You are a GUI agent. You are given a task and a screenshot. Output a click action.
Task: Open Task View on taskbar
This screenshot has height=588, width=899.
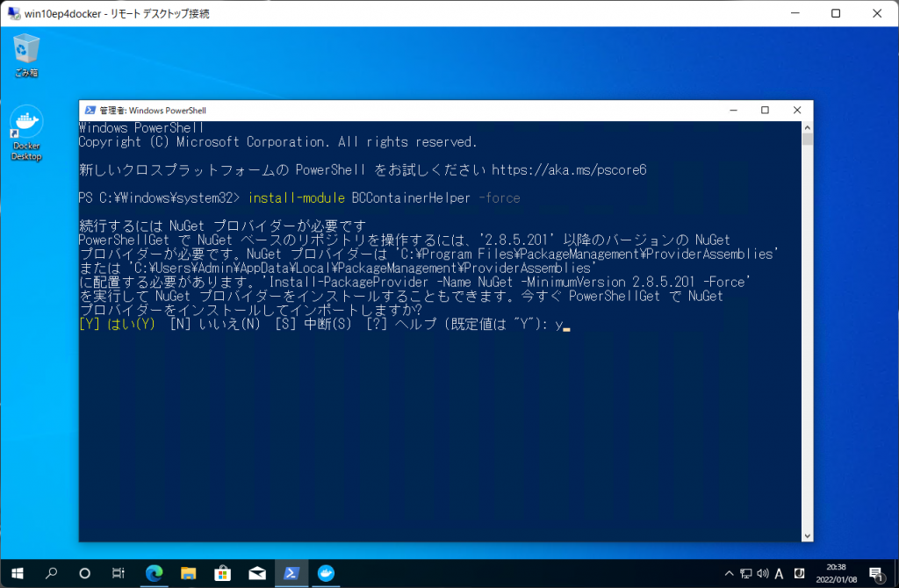pyautogui.click(x=119, y=573)
